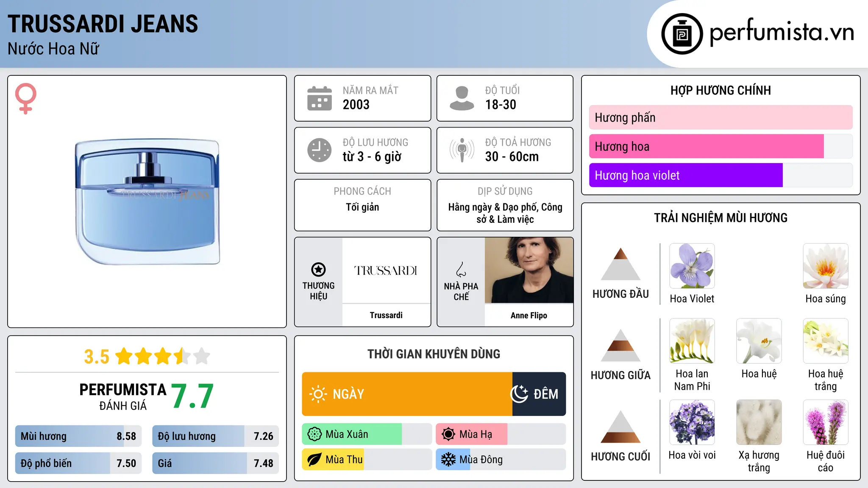
Task: Click the Perfumista score 7.7
Action: pos(192,396)
